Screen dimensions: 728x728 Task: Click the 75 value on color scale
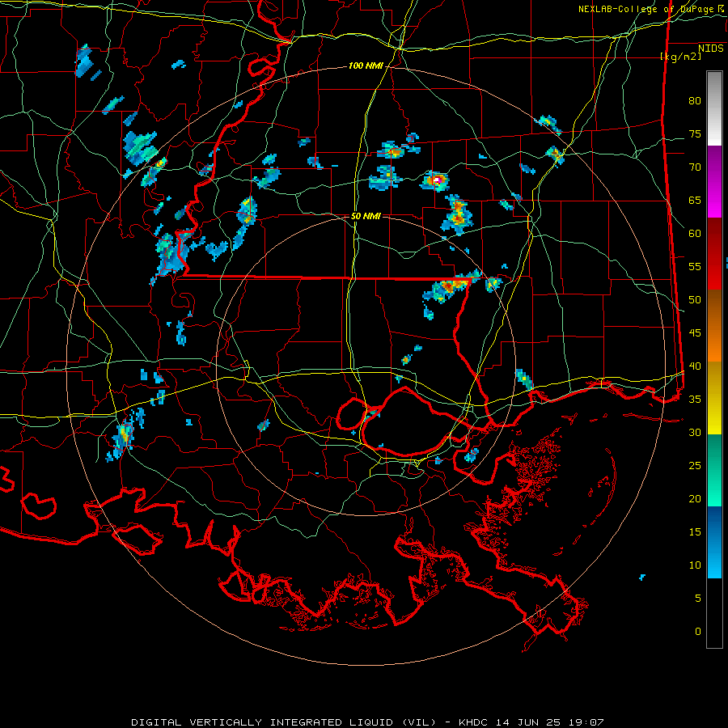click(x=695, y=134)
